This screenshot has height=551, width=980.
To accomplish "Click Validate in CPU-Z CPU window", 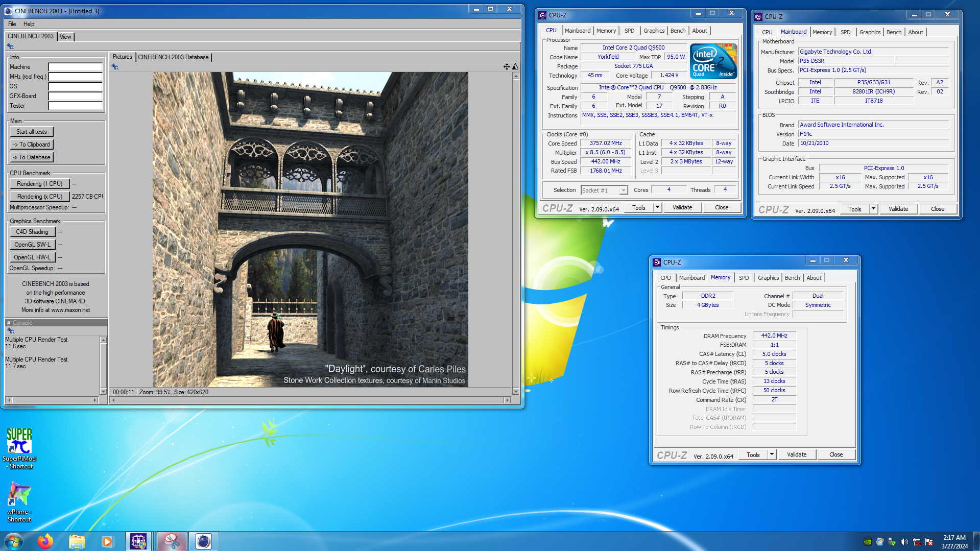I will tap(682, 207).
